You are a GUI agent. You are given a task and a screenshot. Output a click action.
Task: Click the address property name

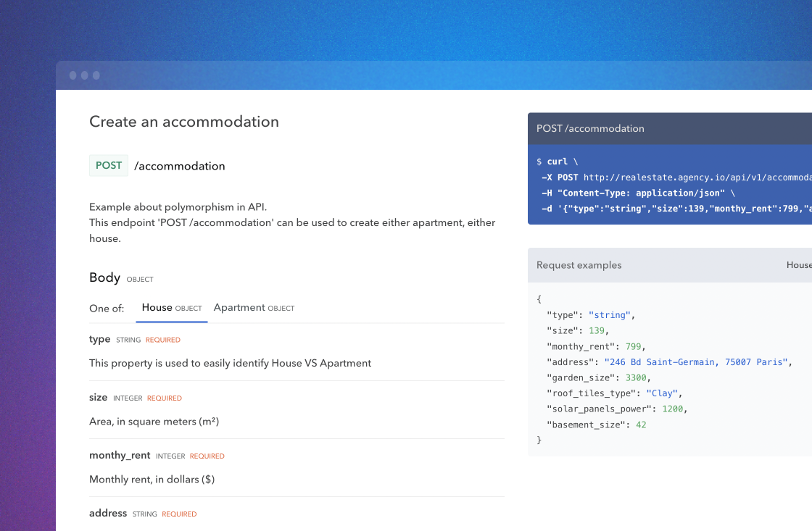pyautogui.click(x=108, y=513)
